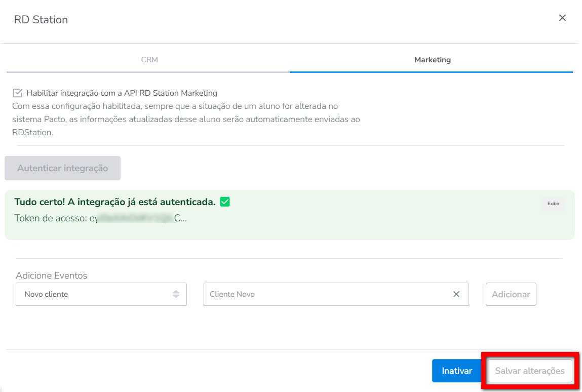The width and height of the screenshot is (582, 392).
Task: Click the green authenticated checkmark icon
Action: pos(225,202)
